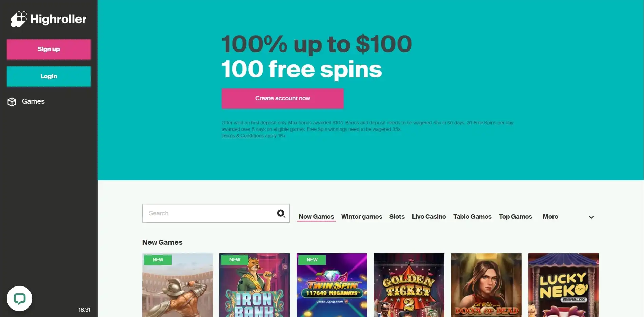Switch to the Winter games tab

click(x=362, y=217)
